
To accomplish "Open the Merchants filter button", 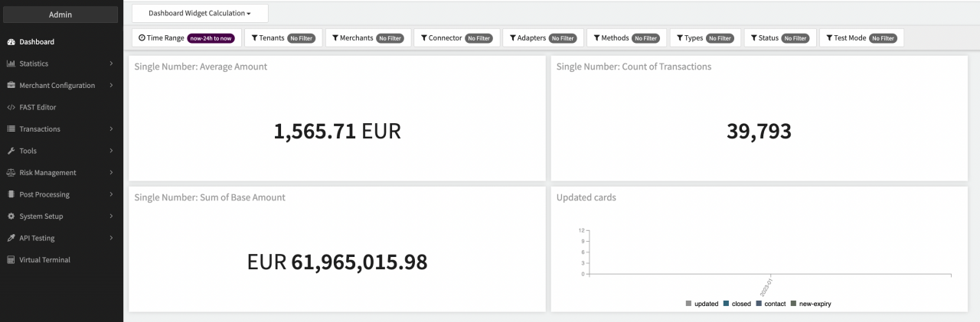I will [368, 37].
